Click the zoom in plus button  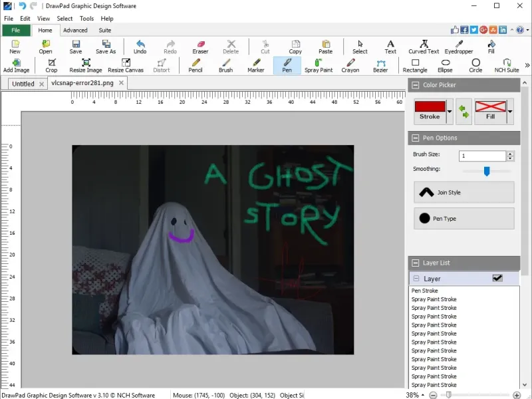click(517, 395)
